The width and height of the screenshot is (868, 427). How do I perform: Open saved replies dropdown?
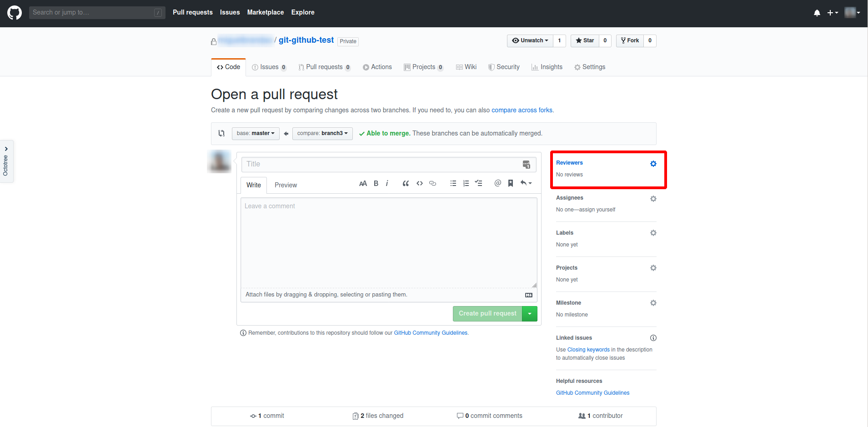[526, 183]
